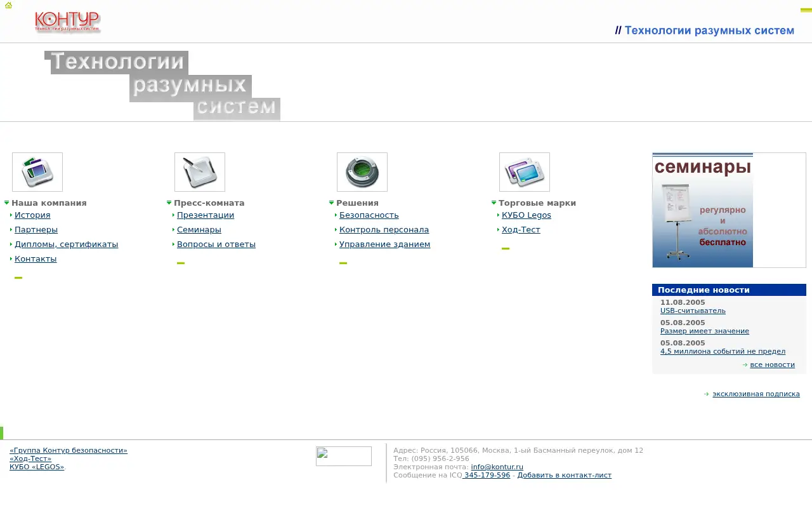Image resolution: width=812 pixels, height=508 pixels.
Task: Click the 11.08.2005 news date
Action: tap(683, 303)
